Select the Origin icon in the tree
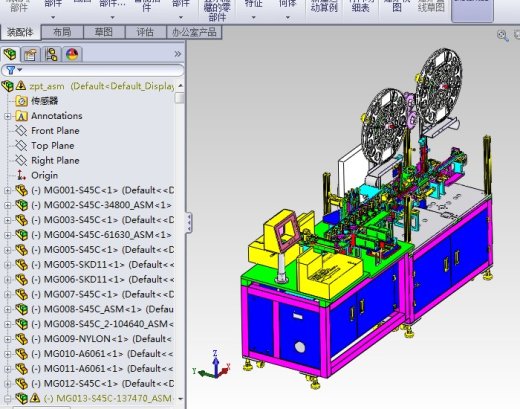The height and width of the screenshot is (409, 520). click(x=21, y=175)
